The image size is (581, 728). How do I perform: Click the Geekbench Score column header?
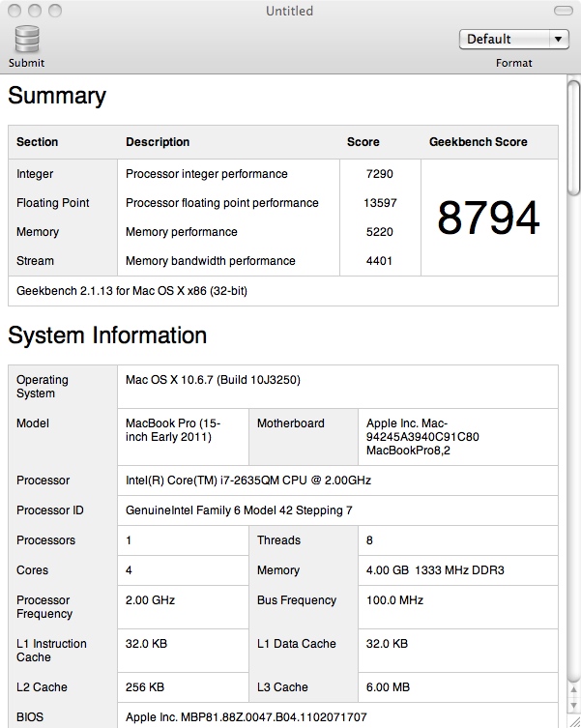(x=479, y=141)
